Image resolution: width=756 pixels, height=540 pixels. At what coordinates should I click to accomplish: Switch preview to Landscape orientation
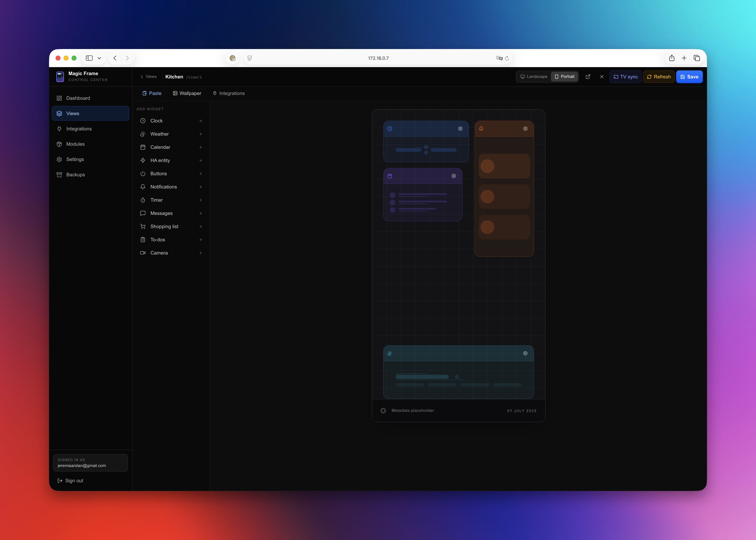point(534,76)
